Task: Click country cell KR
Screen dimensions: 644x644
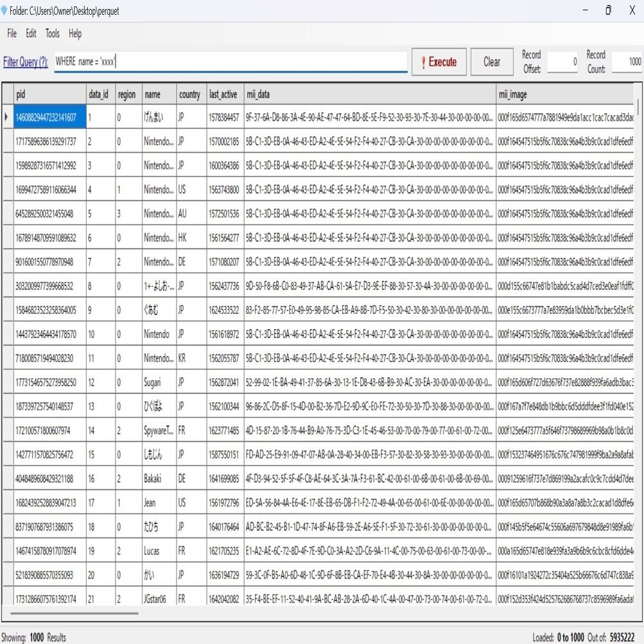Action: [191, 358]
